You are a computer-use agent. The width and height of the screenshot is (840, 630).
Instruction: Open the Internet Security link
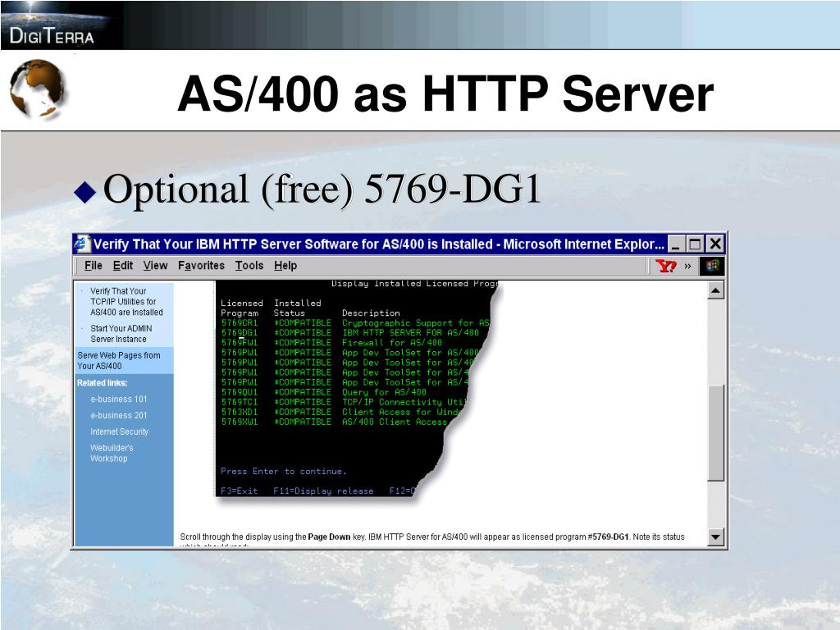coord(119,431)
